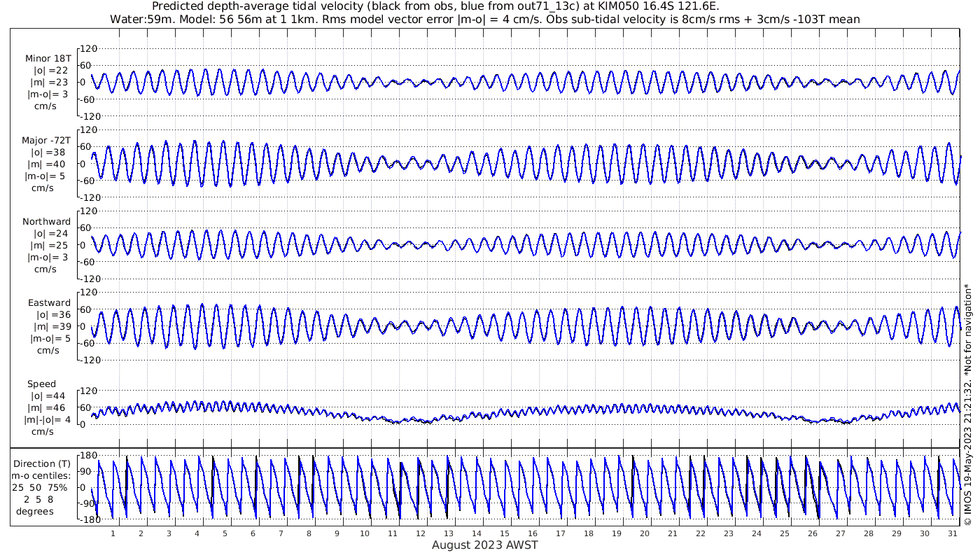Image resolution: width=980 pixels, height=560 pixels.
Task: Click the "120" tick of the Minor panel
Action: pos(87,48)
